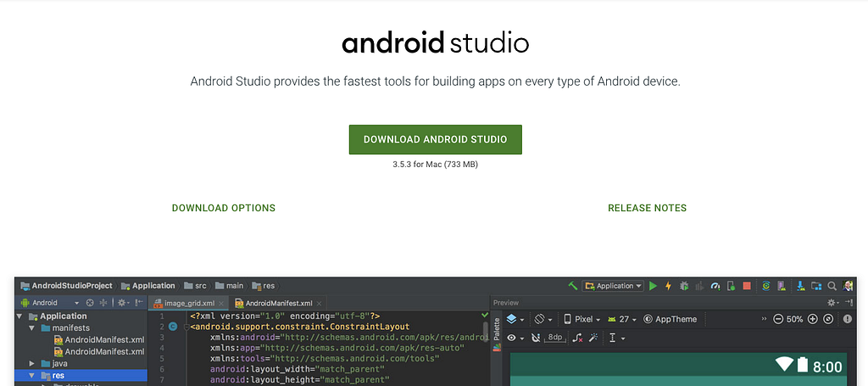Click the fold marker at line 2
Screen dimensions: 868x386
click(x=186, y=327)
